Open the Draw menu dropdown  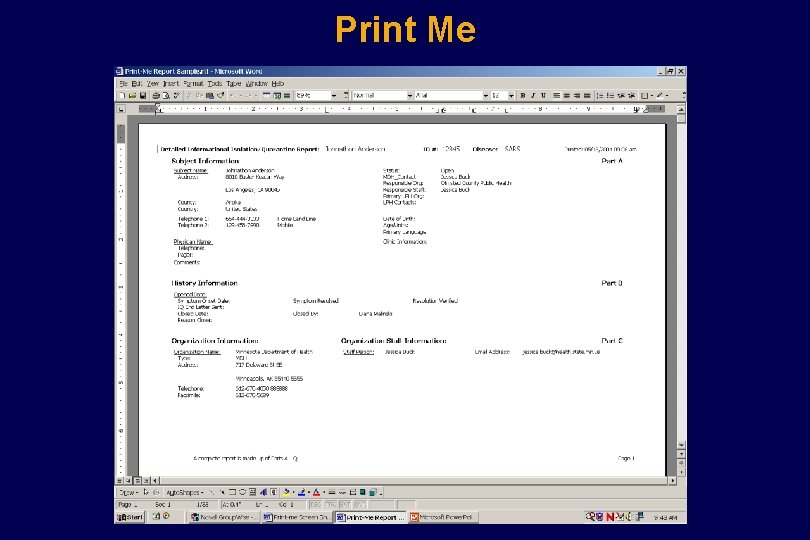(x=129, y=492)
